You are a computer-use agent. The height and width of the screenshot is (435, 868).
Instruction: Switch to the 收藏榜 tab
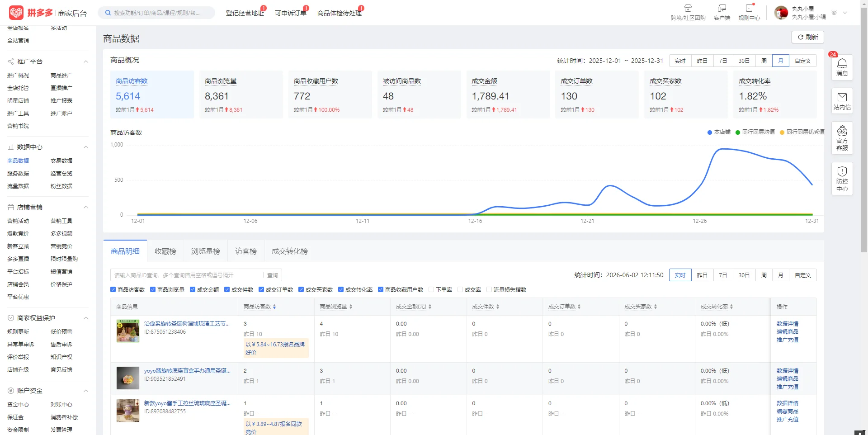(x=165, y=251)
